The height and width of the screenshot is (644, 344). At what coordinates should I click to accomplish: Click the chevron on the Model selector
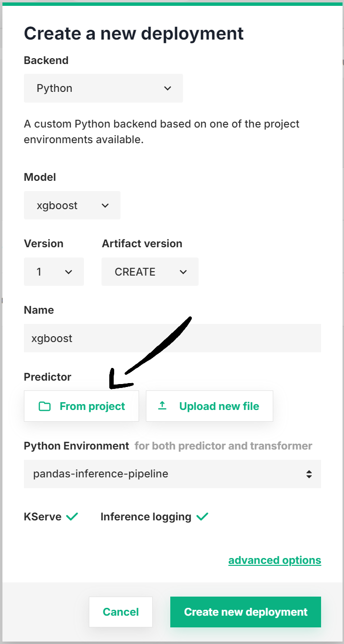(x=105, y=205)
